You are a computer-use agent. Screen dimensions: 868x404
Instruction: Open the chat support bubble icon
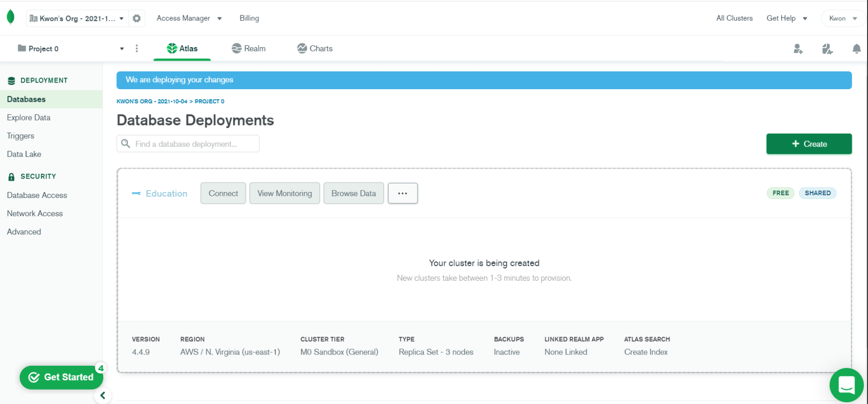(847, 385)
